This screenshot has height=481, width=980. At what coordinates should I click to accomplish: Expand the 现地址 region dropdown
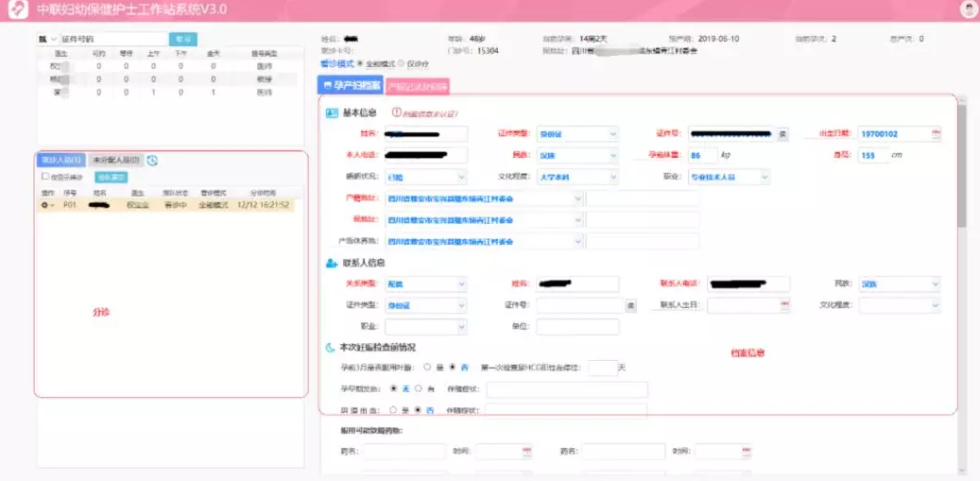(485, 220)
